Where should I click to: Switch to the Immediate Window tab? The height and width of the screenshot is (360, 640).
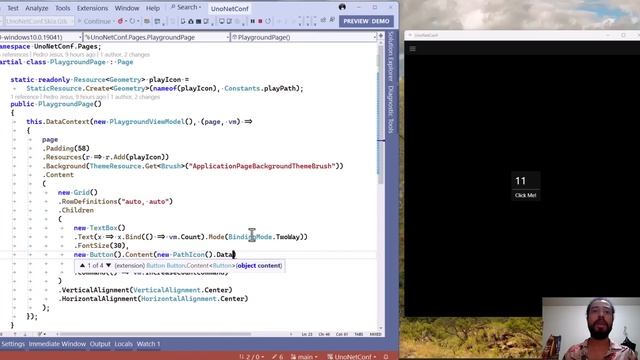click(x=57, y=344)
